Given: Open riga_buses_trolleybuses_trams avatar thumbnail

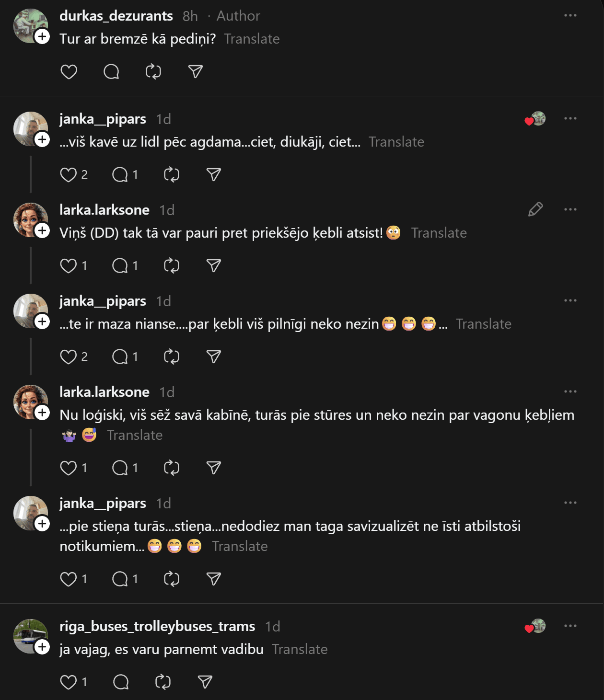Looking at the screenshot, I should pyautogui.click(x=30, y=635).
